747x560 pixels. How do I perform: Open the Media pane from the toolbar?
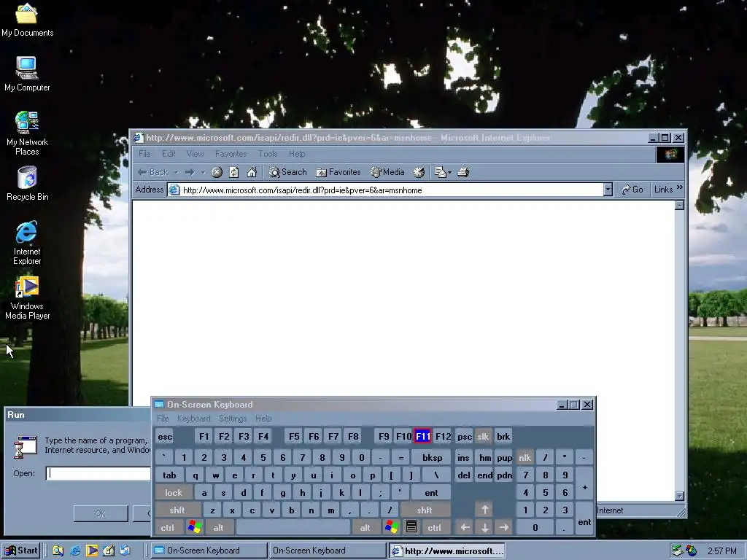[388, 172]
